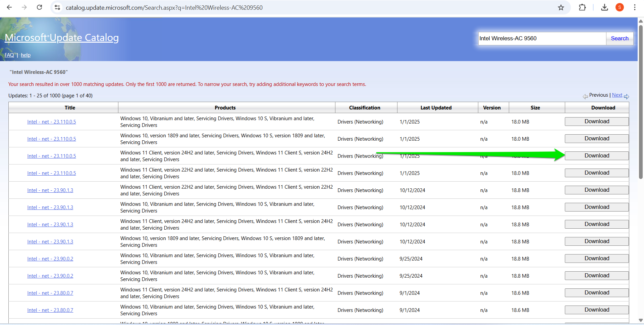Reload the page with refresh icon

click(39, 7)
